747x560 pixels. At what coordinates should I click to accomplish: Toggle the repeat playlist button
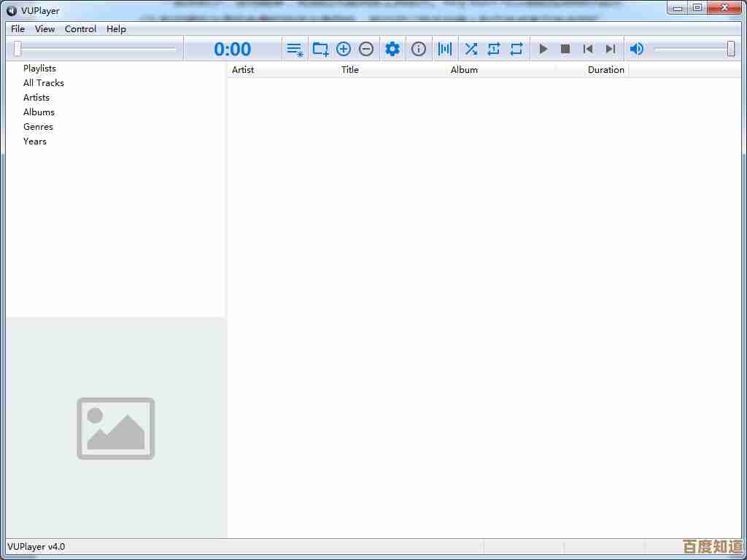516,50
